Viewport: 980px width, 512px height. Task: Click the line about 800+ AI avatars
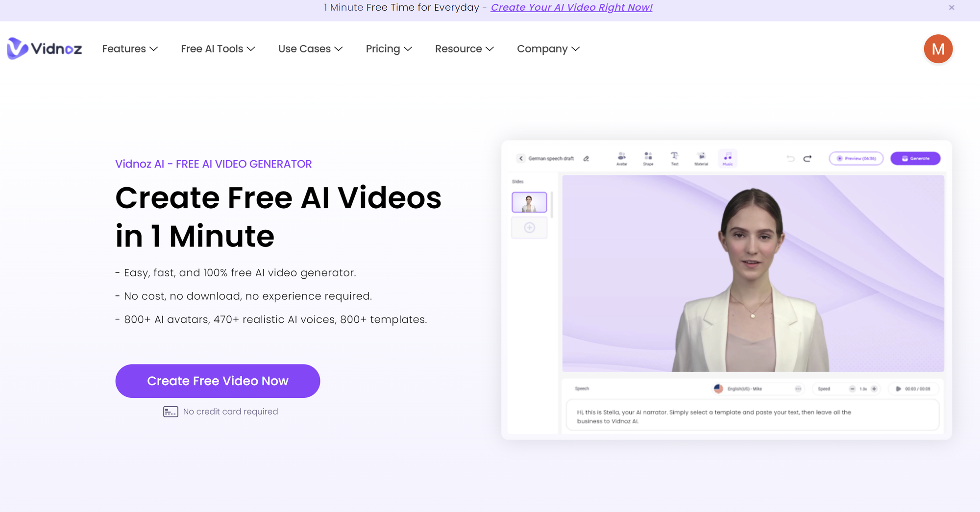click(x=271, y=319)
